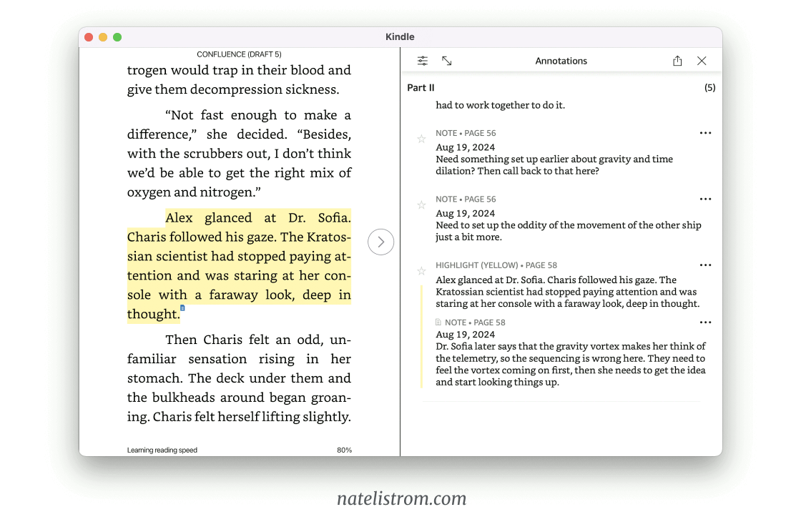Open more options for other ship movement note
The image size is (801, 532).
click(x=705, y=199)
